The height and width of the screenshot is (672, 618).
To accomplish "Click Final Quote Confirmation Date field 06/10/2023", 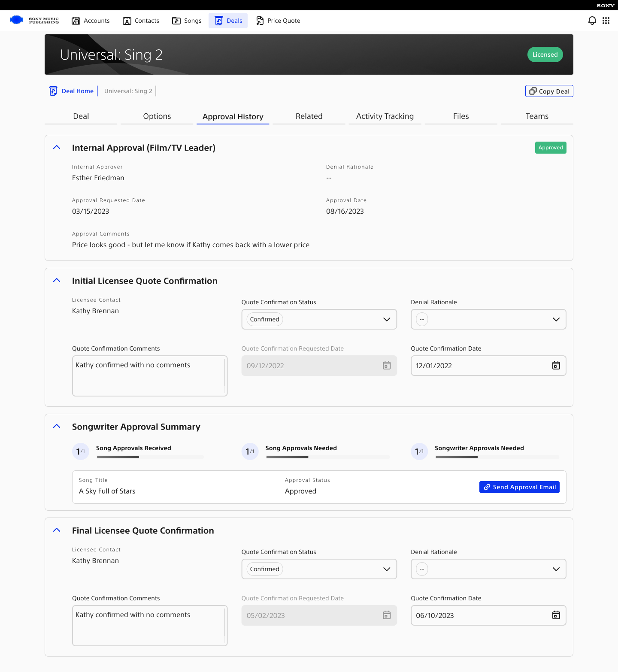I will click(488, 615).
